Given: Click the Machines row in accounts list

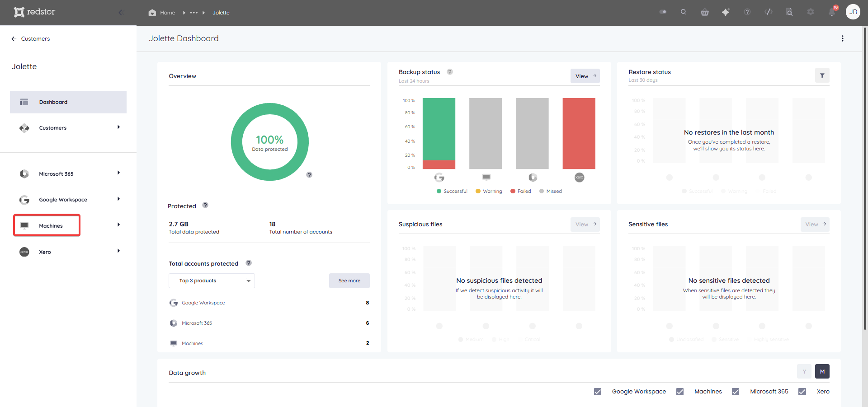Looking at the screenshot, I should 269,344.
